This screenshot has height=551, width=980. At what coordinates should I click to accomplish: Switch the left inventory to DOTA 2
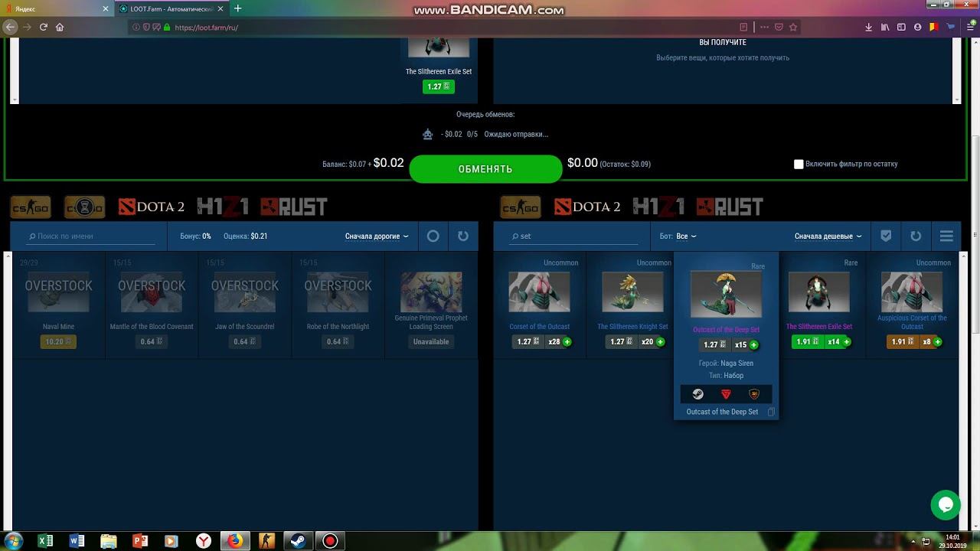(152, 207)
